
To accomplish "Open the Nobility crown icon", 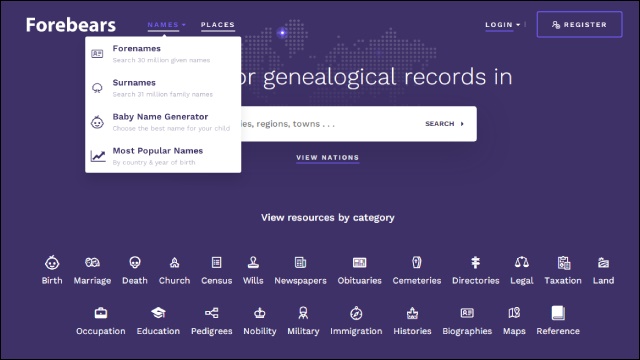I will (x=260, y=313).
